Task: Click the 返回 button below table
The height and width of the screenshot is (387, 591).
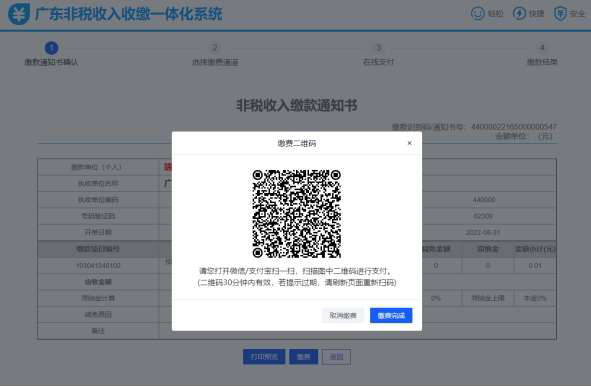Action: 336,357
